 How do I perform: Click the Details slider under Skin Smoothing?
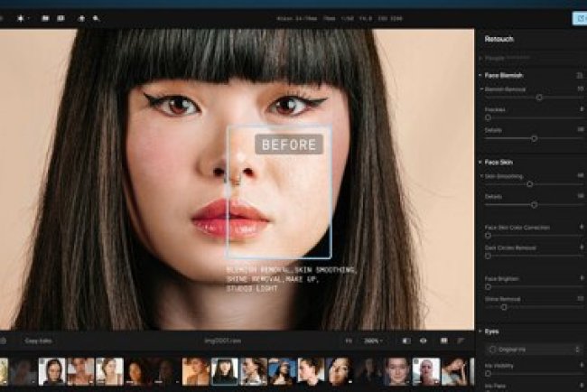point(535,205)
